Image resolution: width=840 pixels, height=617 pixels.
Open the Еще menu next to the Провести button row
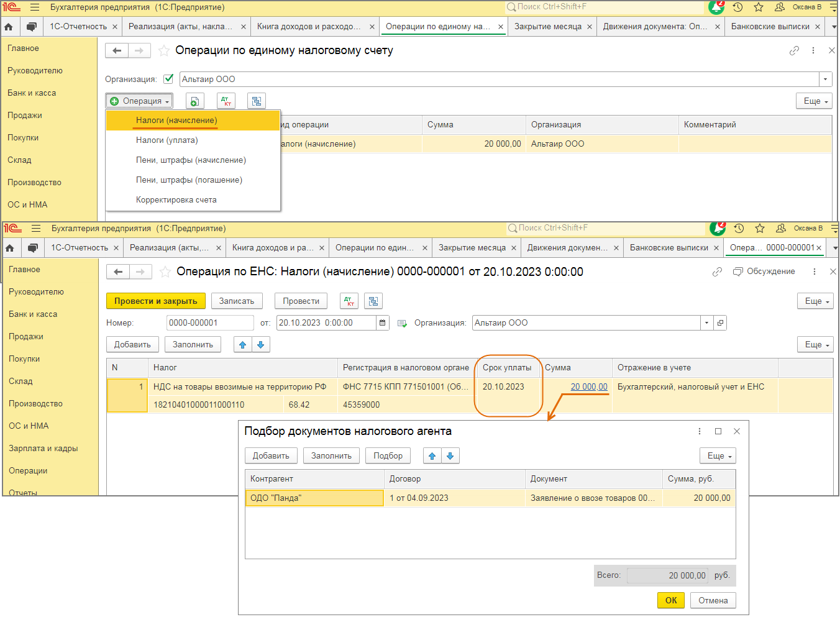pyautogui.click(x=816, y=301)
